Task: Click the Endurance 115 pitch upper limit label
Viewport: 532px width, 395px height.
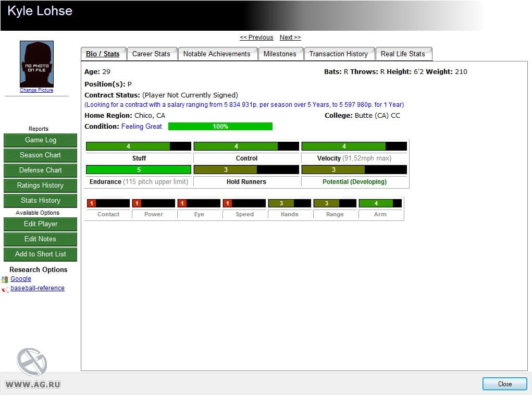Action: coord(139,181)
